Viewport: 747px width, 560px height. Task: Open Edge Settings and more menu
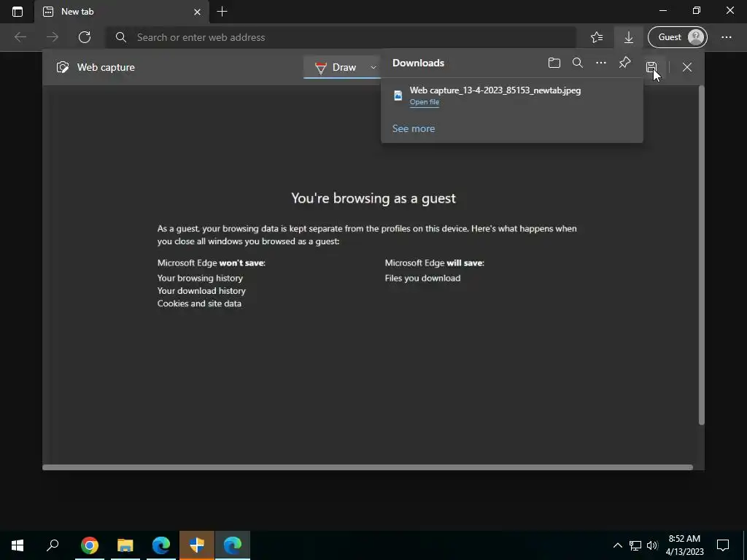[x=727, y=37]
